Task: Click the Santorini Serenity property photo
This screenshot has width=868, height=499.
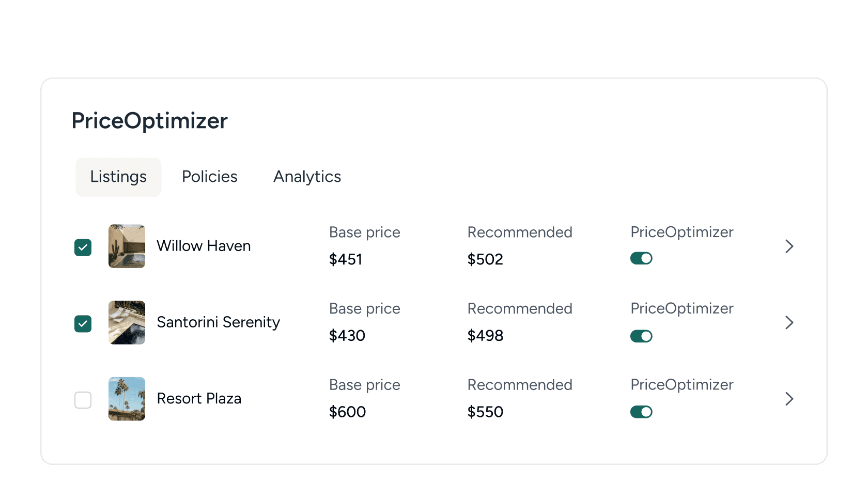Action: click(x=127, y=323)
